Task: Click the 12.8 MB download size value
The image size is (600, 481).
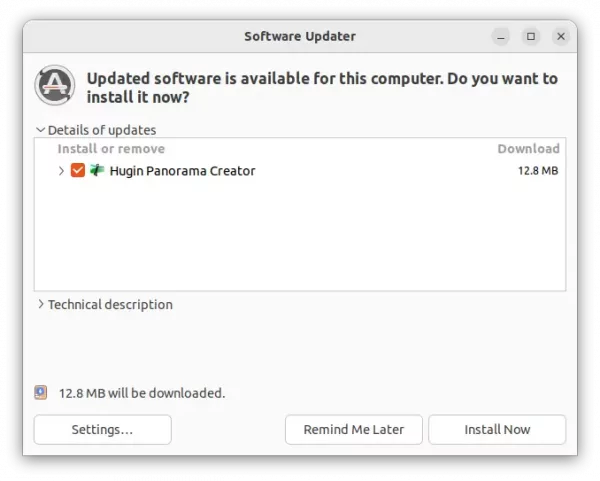Action: pyautogui.click(x=537, y=171)
